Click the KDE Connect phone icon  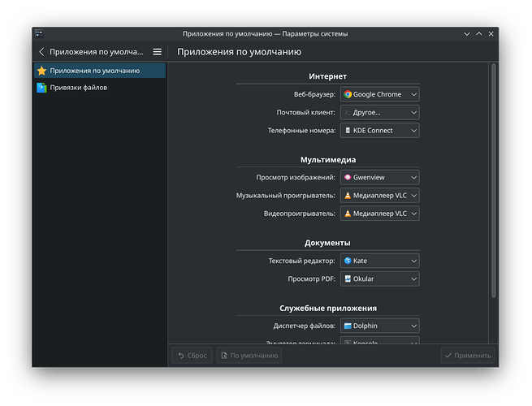[348, 131]
